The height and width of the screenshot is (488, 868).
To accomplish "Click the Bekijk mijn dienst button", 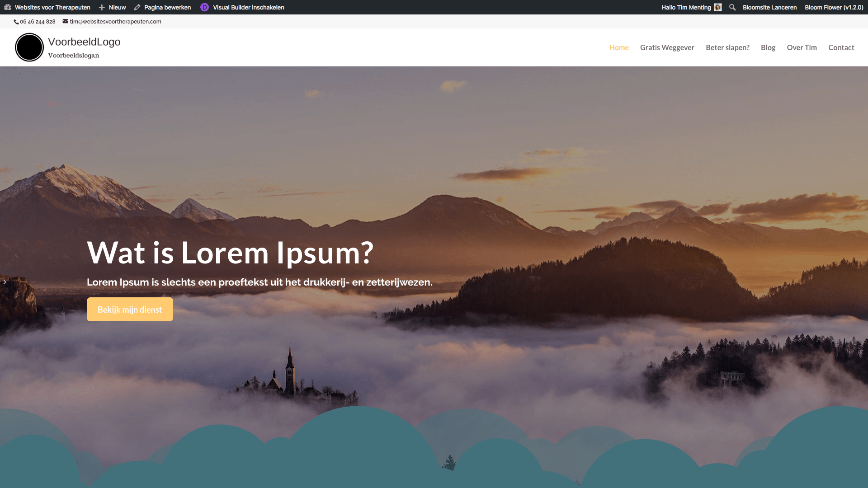I will click(x=130, y=310).
